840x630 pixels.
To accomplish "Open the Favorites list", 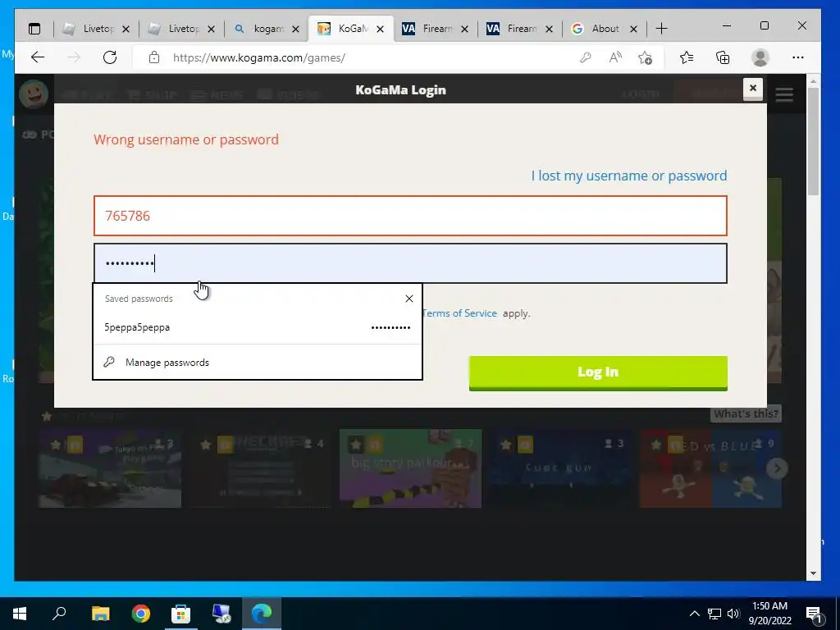I will (687, 57).
